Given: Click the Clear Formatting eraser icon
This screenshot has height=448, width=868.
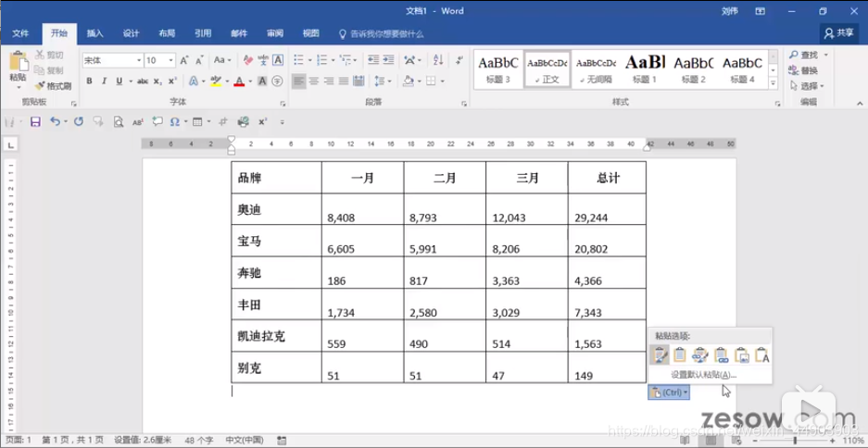Looking at the screenshot, I should pyautogui.click(x=248, y=60).
